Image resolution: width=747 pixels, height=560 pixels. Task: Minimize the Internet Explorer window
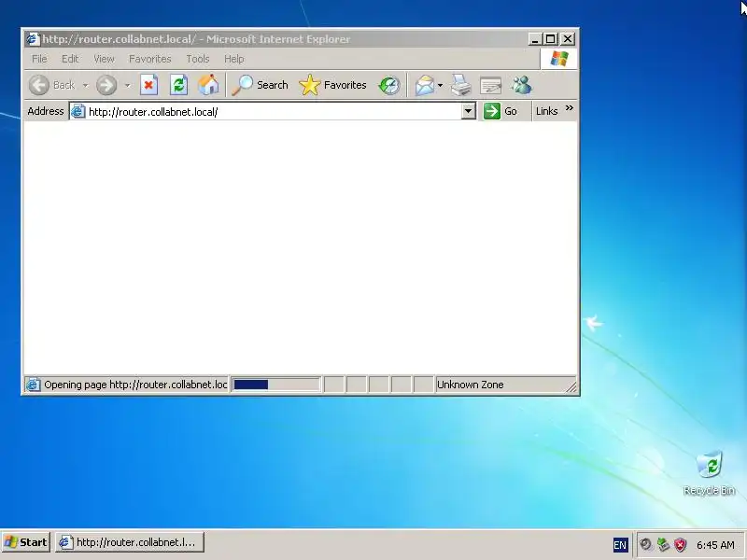point(535,39)
